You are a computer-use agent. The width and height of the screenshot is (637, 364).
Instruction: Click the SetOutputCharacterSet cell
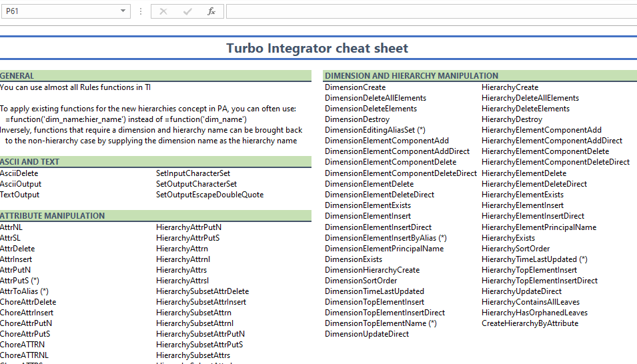[x=196, y=184]
